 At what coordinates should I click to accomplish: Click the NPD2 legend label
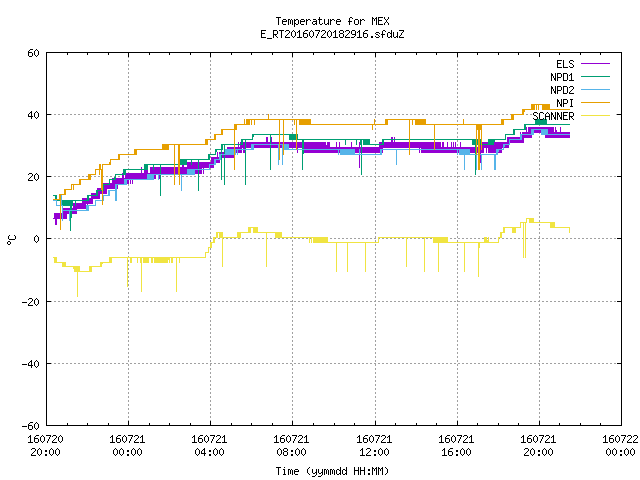click(x=562, y=90)
